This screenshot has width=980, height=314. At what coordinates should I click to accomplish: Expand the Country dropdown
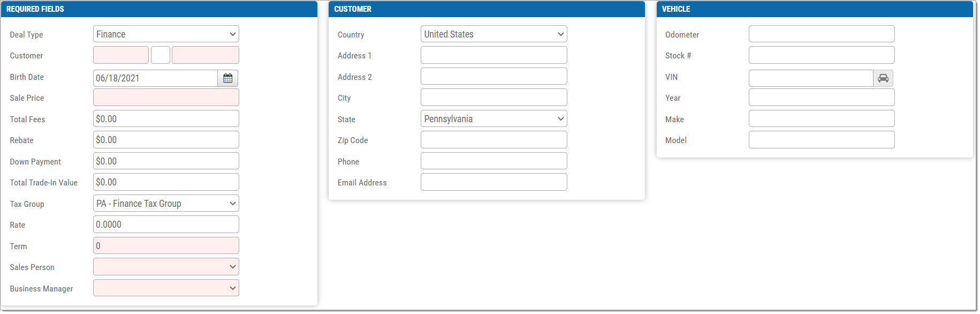(493, 34)
